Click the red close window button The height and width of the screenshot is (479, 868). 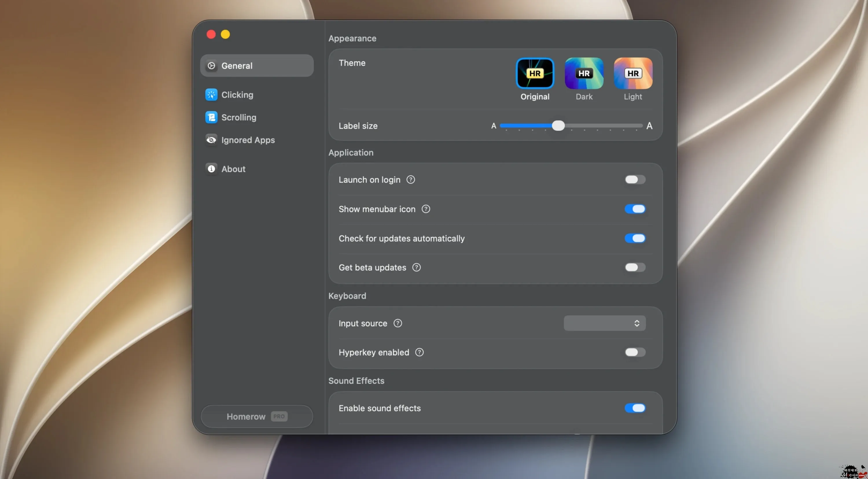coord(211,34)
